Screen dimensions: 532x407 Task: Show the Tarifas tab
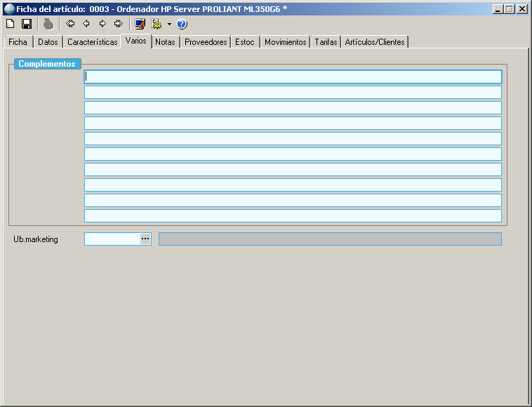[x=326, y=42]
